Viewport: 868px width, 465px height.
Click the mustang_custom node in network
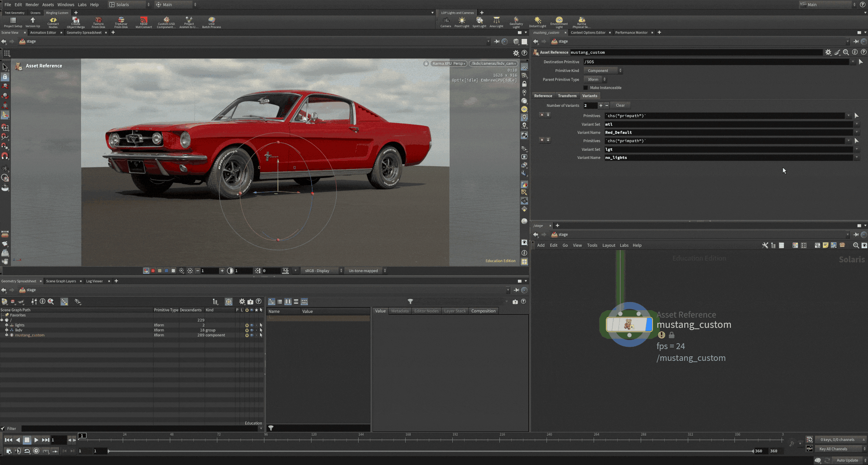[629, 324]
